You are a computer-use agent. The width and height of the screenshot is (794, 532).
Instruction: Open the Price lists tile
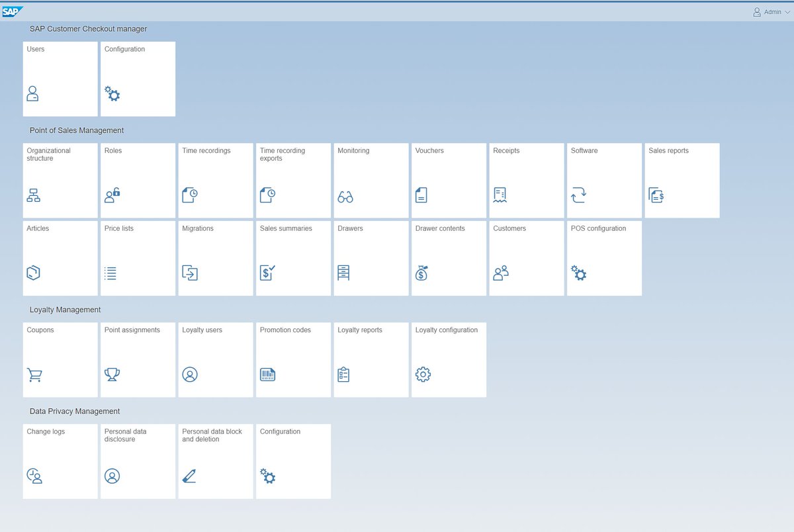138,259
